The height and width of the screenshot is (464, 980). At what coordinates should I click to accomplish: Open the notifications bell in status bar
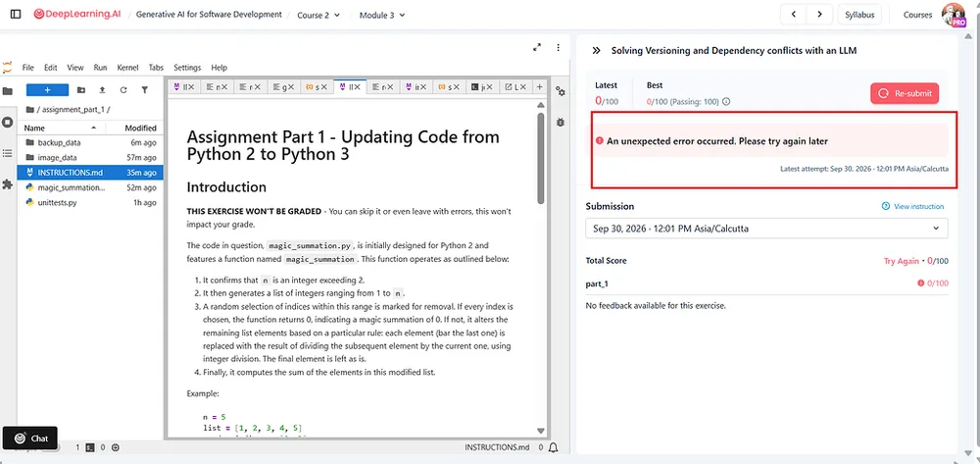coord(553,447)
